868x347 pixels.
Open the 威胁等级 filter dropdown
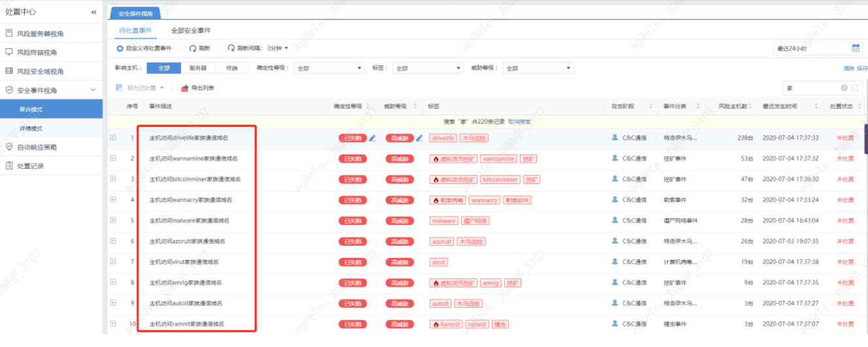(538, 68)
